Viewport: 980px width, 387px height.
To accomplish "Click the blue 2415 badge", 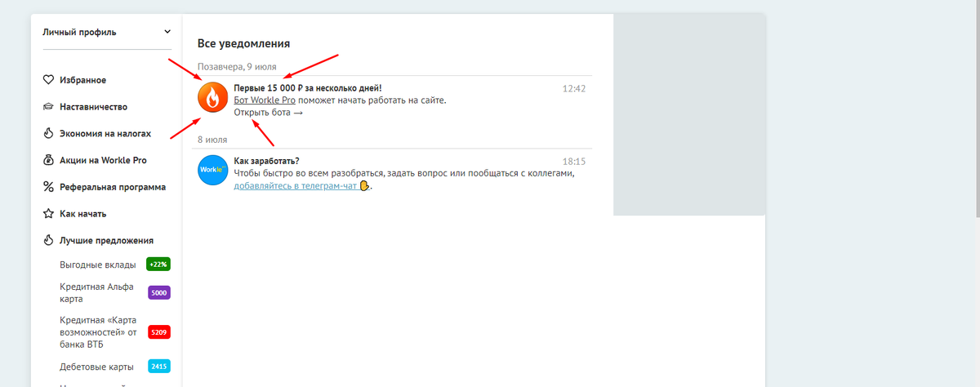I will coord(158,367).
